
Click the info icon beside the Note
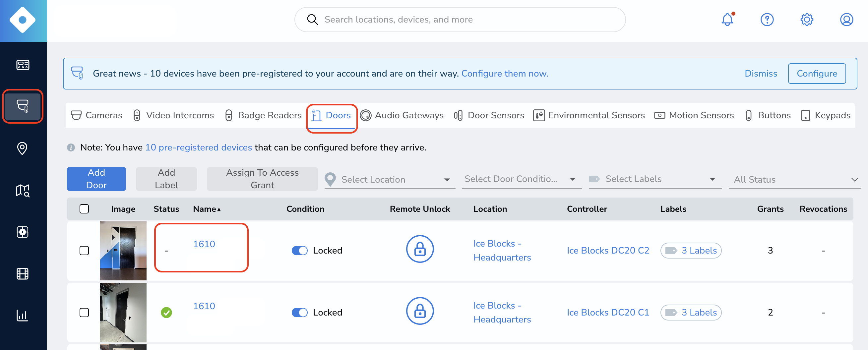pyautogui.click(x=71, y=147)
